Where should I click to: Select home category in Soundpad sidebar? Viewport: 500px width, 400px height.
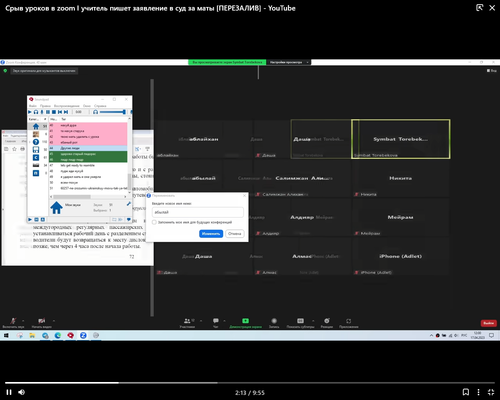[x=36, y=126]
